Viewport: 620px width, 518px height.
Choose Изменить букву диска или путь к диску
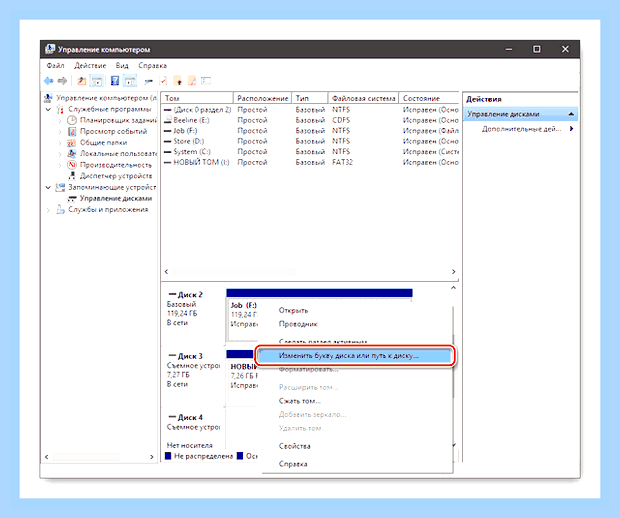[x=355, y=356]
